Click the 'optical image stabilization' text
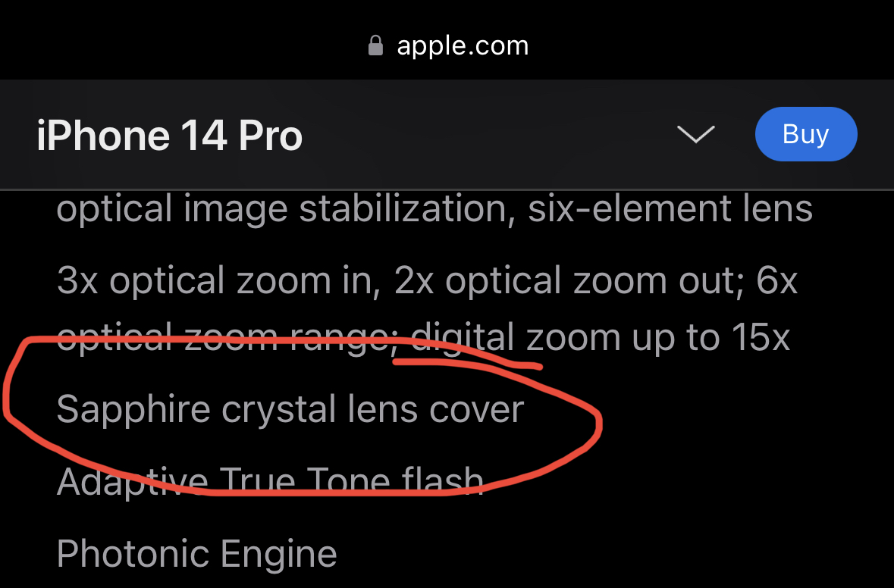Viewport: 894px width, 588px height. click(x=281, y=209)
